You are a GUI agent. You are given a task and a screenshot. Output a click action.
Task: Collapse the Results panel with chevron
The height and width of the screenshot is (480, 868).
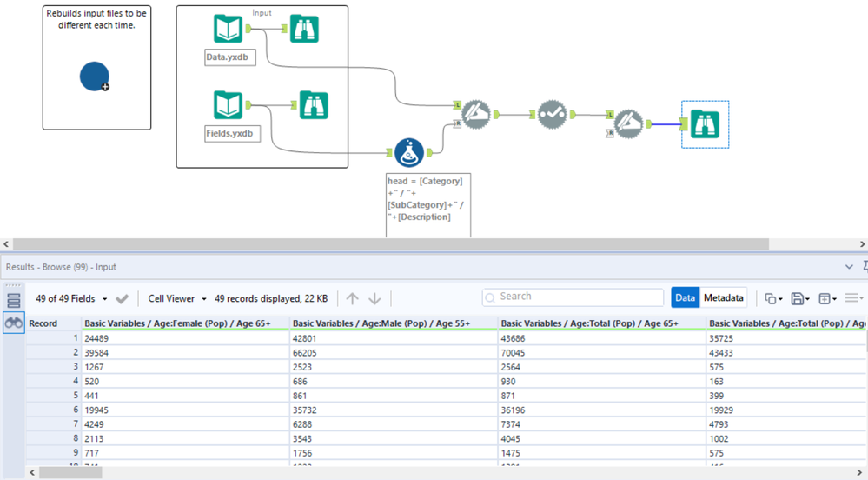coord(849,267)
